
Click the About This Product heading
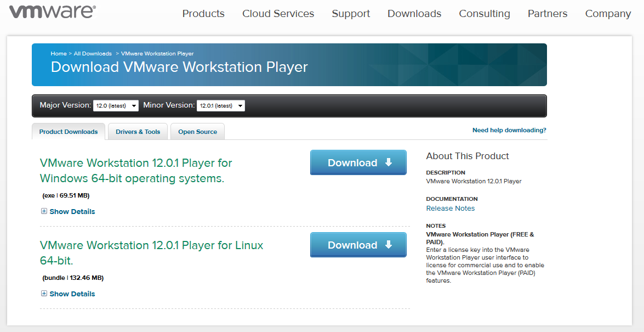tap(468, 156)
